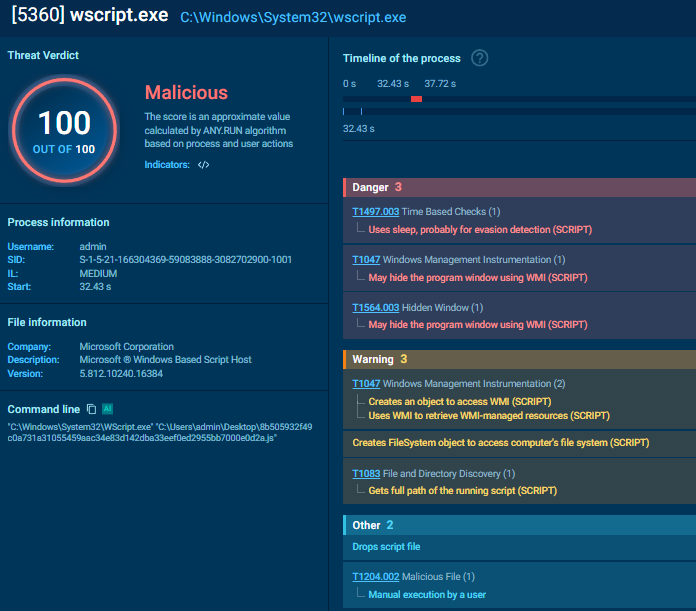Open the T1564.003 Hidden Window link
Viewport: 696px width, 611px height.
coord(375,308)
